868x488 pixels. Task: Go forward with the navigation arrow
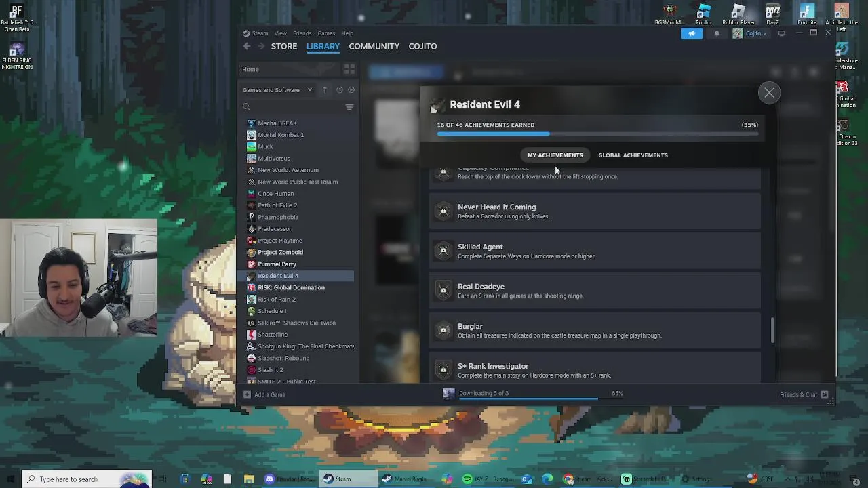click(260, 46)
